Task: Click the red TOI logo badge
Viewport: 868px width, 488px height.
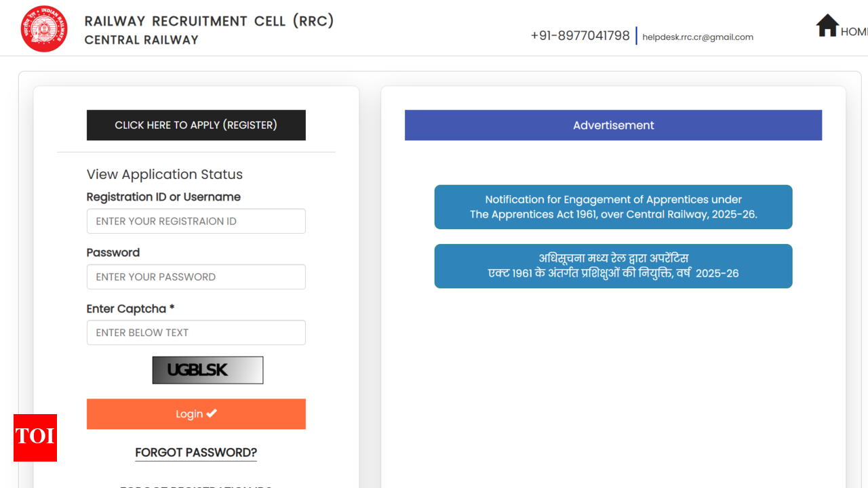Action: coord(35,437)
